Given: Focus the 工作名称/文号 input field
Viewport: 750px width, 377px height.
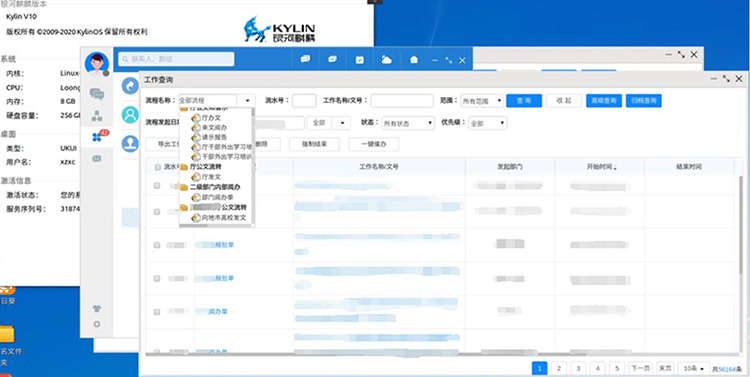Looking at the screenshot, I should click(402, 101).
